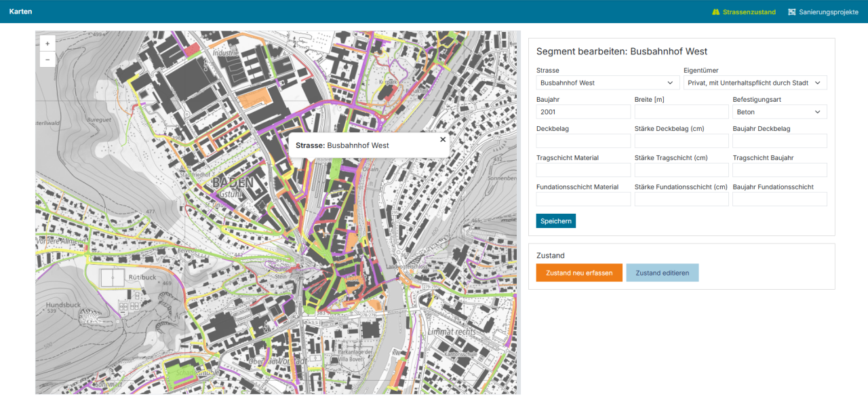Screen dimensions: 868x401
Task: Click the Baujahr Deckbelag input field
Action: coord(780,141)
